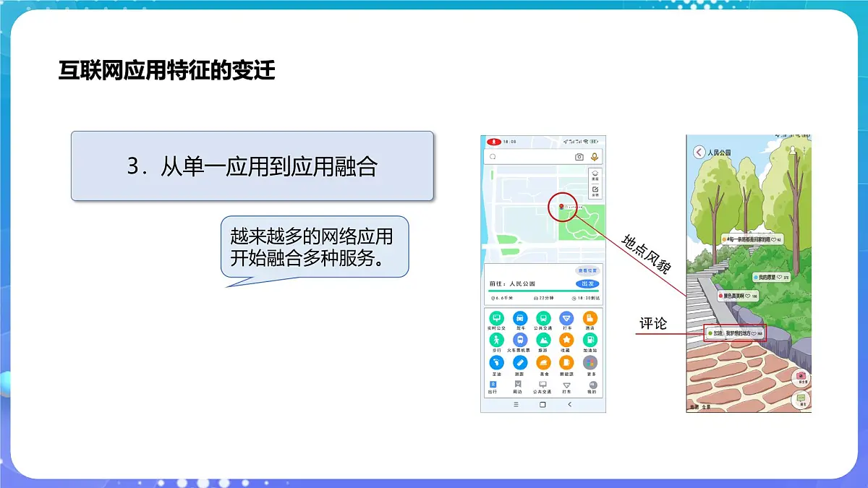Click the heading 3．从单一应用到应用融合

click(252, 166)
